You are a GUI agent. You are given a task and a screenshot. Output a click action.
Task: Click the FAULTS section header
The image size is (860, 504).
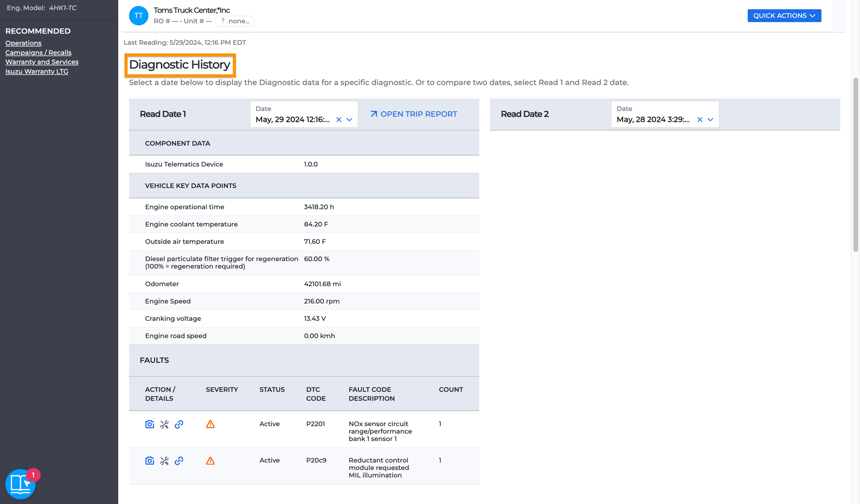coord(154,360)
